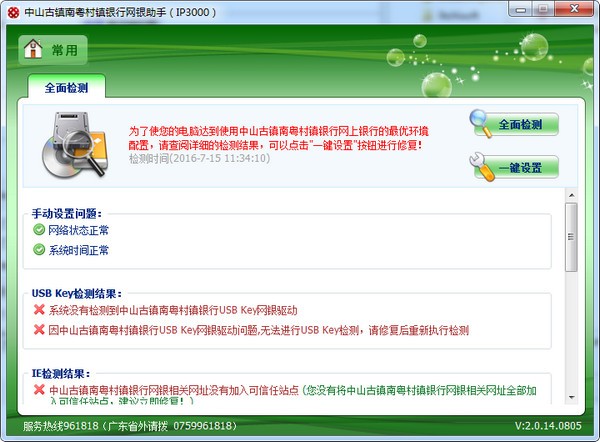600x442 pixels.
Task: Maximize the 网银助手 window
Action: pyautogui.click(x=543, y=9)
